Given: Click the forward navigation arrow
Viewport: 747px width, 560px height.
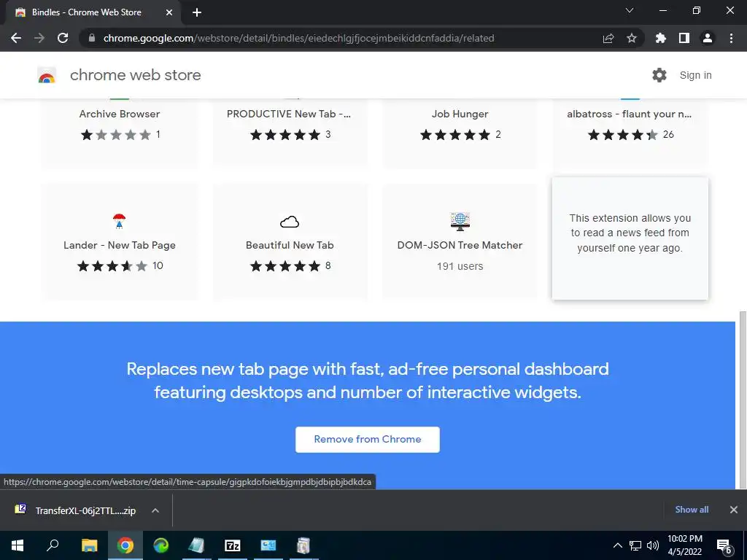Looking at the screenshot, I should click(x=39, y=38).
